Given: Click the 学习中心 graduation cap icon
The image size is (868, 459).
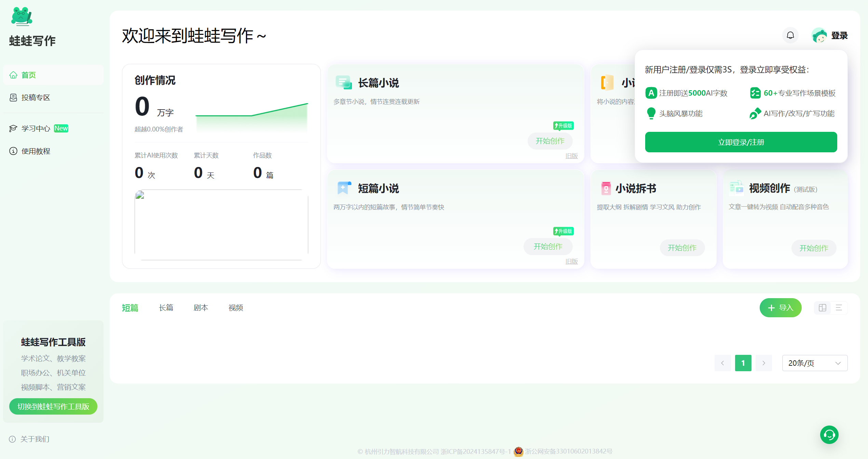Looking at the screenshot, I should click(x=13, y=128).
